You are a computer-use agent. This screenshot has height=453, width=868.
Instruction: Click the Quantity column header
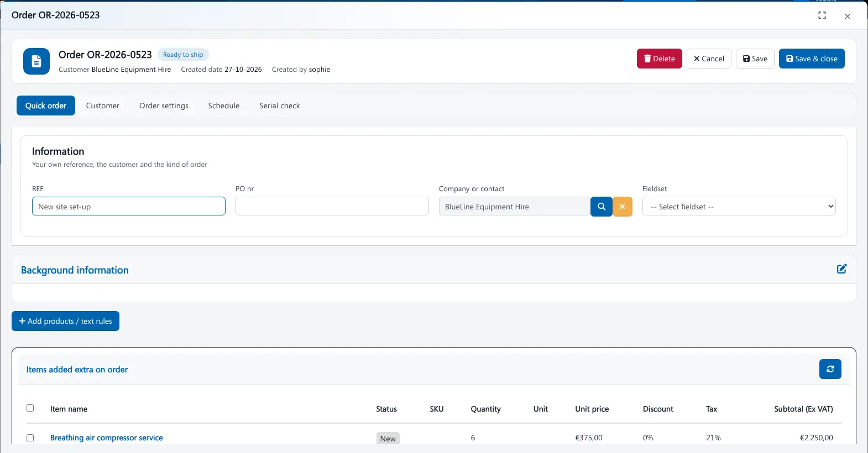[x=486, y=409]
